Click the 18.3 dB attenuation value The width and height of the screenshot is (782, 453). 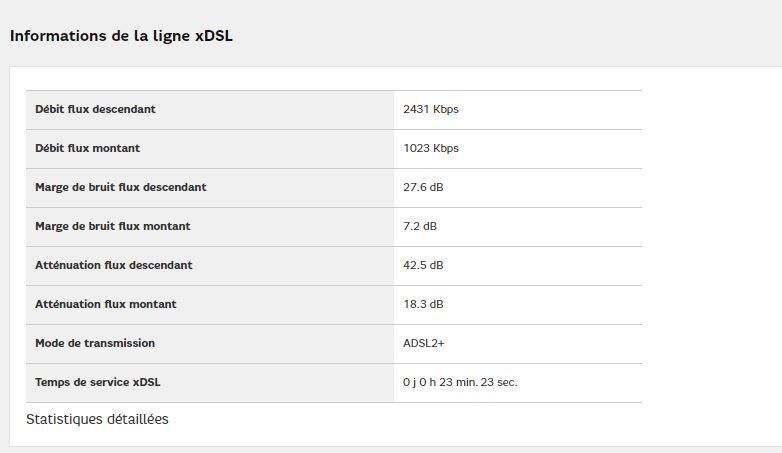coord(423,304)
